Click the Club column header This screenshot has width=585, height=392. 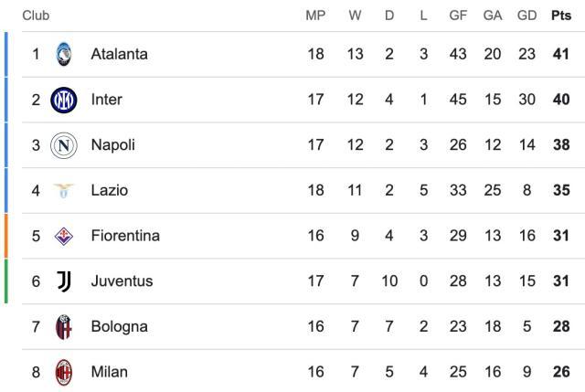pos(36,16)
